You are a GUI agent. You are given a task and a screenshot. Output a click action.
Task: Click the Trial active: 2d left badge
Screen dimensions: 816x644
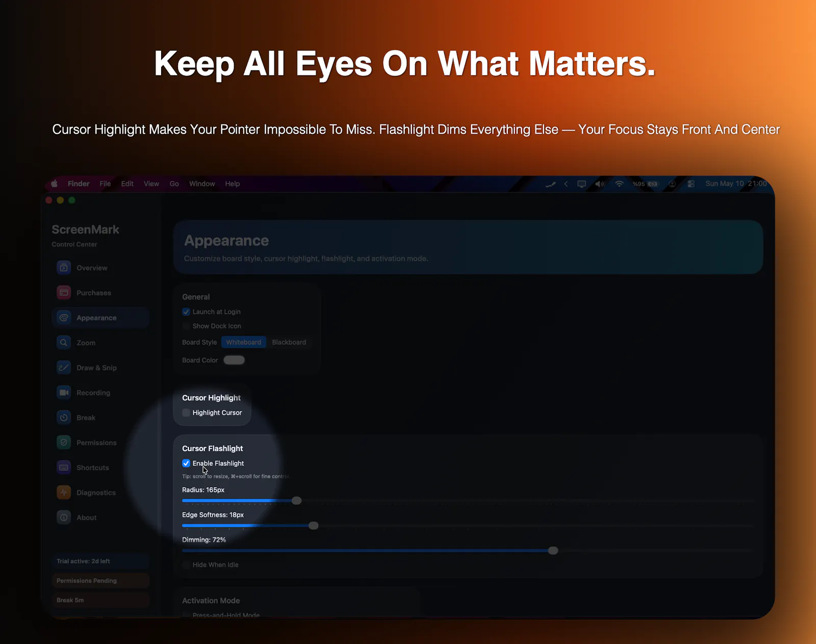tap(100, 561)
